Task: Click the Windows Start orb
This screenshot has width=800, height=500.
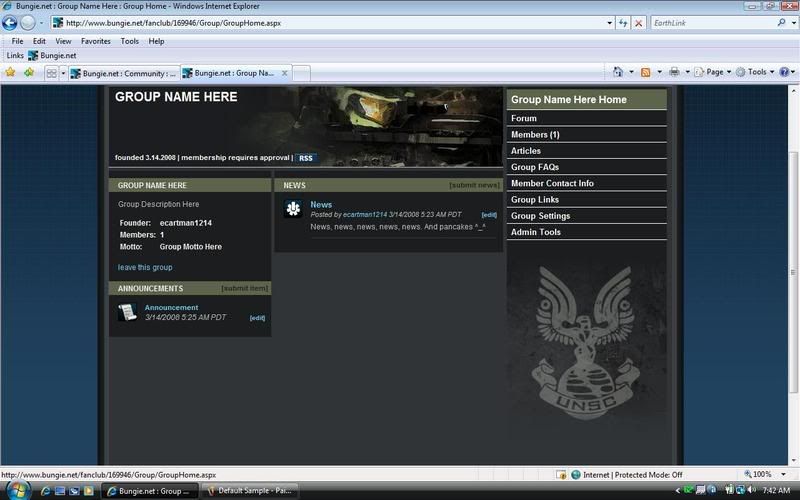Action: pyautogui.click(x=16, y=489)
